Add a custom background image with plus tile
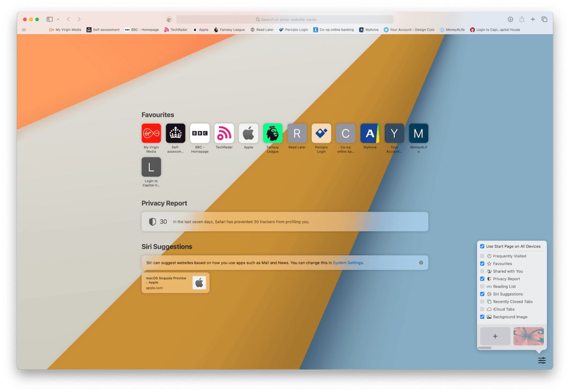This screenshot has width=570, height=392. pyautogui.click(x=495, y=336)
